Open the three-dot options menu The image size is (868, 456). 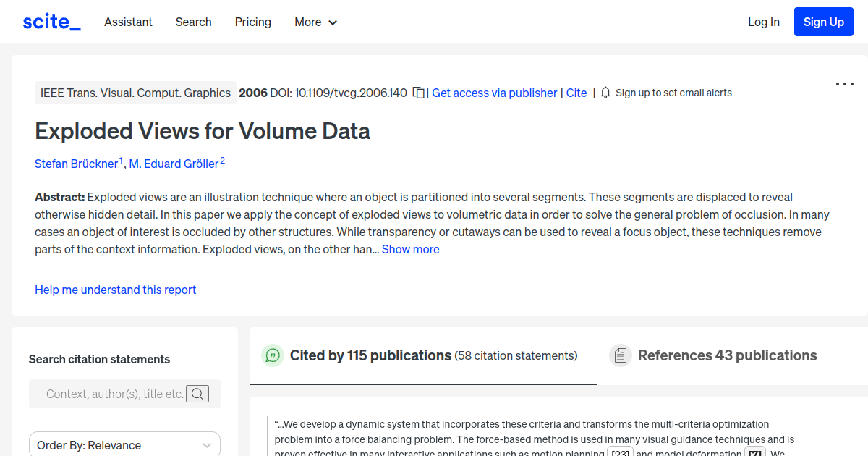(844, 84)
